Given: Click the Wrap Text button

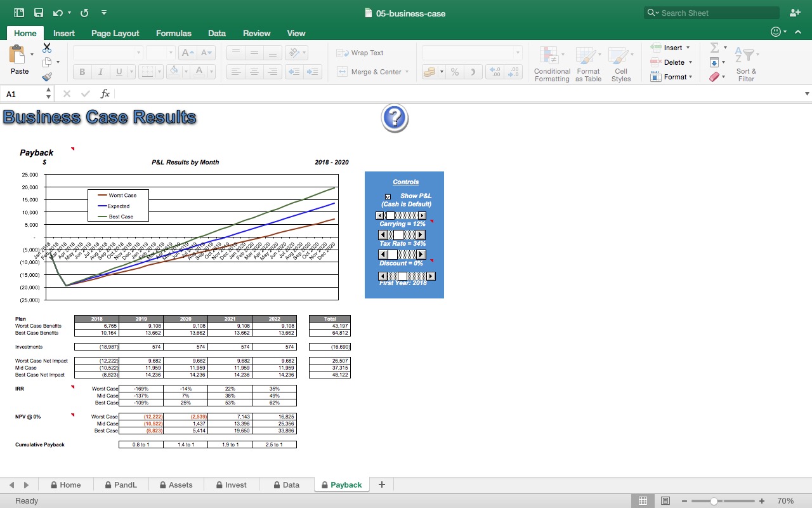Looking at the screenshot, I should pyautogui.click(x=360, y=53).
